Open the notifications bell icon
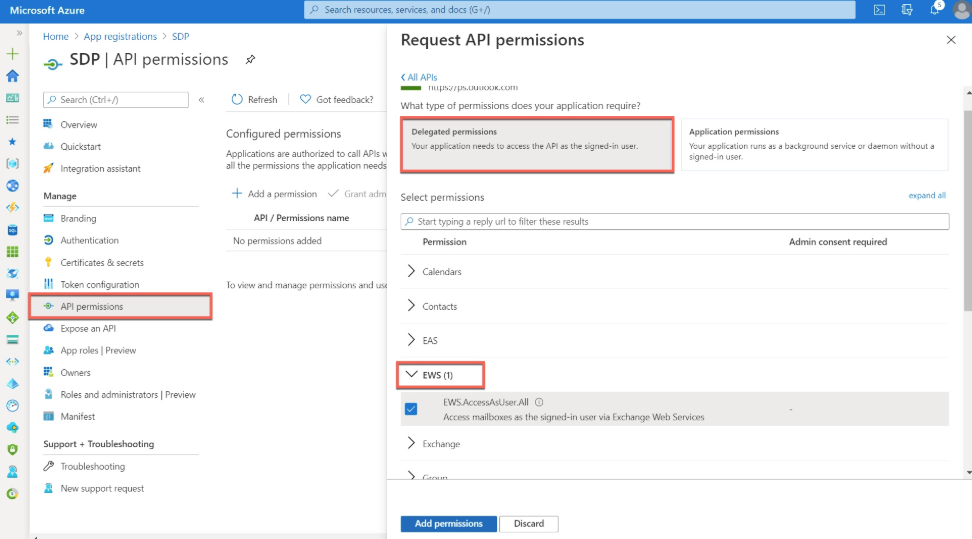The image size is (972, 539). (935, 10)
